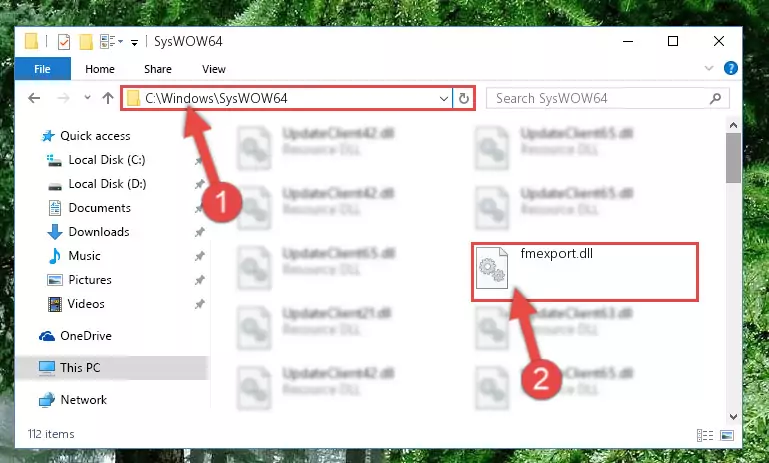Go forward with the Forward arrow
The image size is (769, 463).
63,98
